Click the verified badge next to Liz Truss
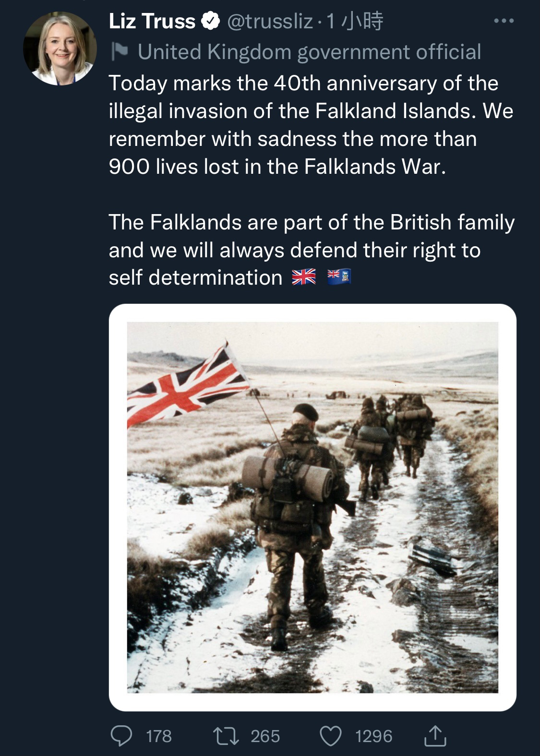 pyautogui.click(x=210, y=21)
